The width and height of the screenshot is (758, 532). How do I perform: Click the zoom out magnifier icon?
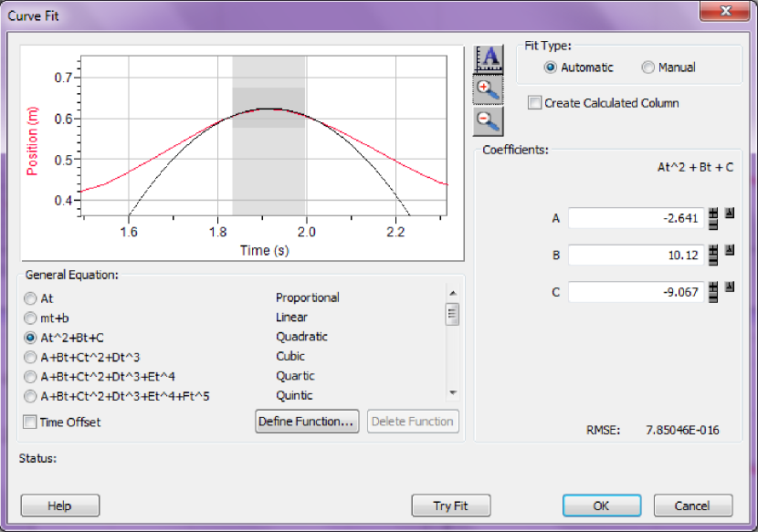point(489,121)
